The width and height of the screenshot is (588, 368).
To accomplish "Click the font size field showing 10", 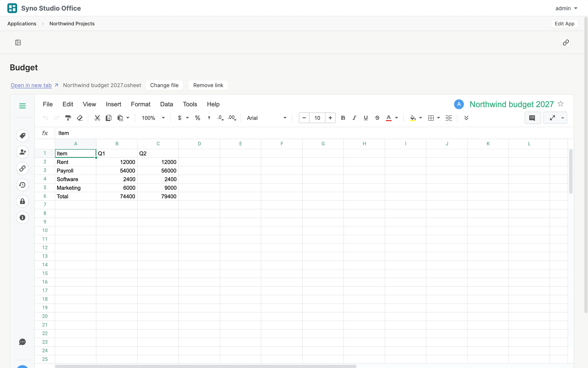I will [x=317, y=118].
